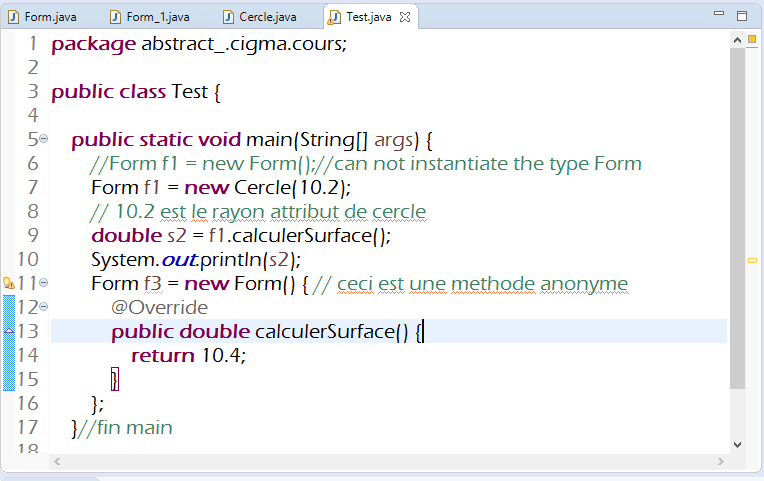Click the 'package' keyword on line 1
Image resolution: width=764 pixels, height=481 pixels.
pyautogui.click(x=94, y=45)
